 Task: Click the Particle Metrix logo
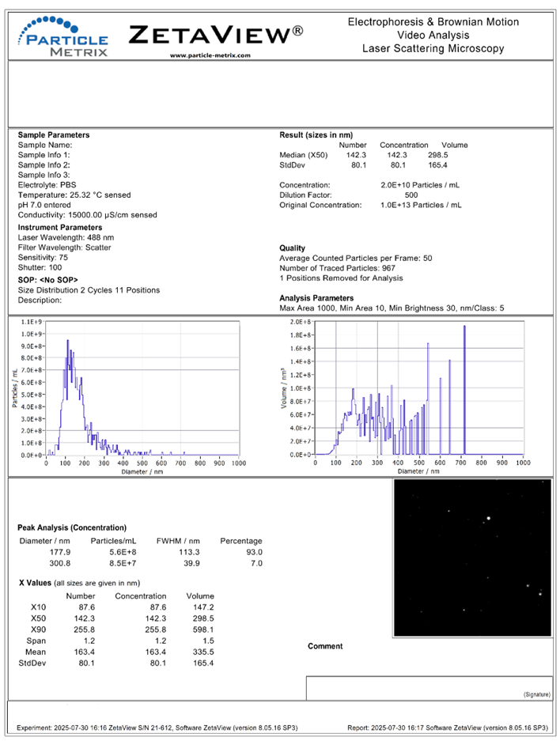[63, 37]
